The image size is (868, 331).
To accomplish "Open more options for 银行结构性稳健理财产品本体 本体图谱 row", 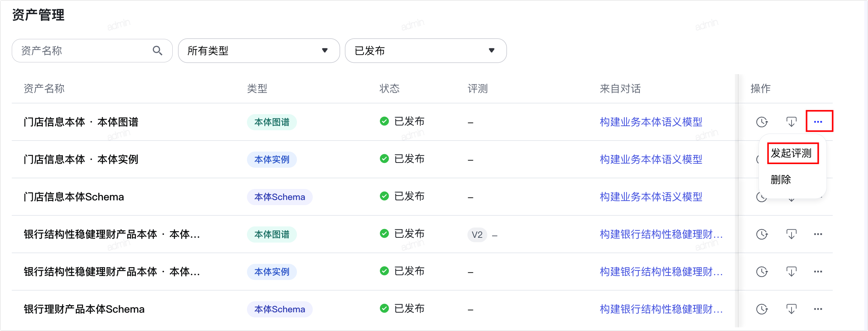I will (x=818, y=234).
